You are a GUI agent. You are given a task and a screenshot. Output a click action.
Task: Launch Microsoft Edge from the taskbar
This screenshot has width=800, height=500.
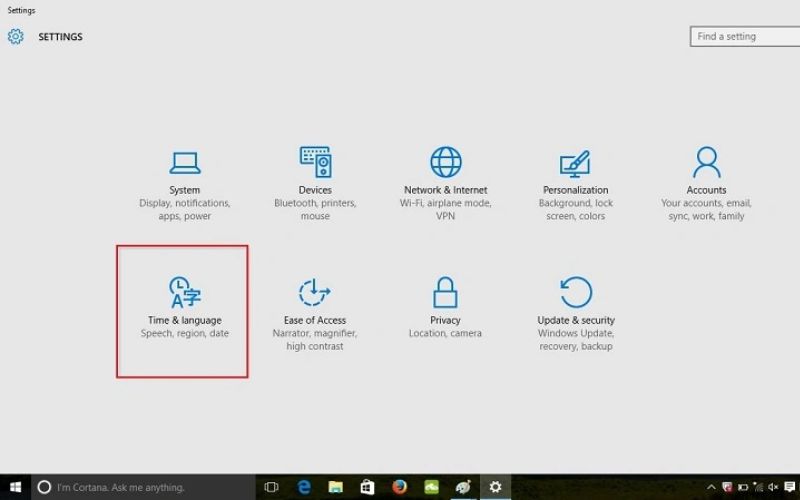(304, 487)
